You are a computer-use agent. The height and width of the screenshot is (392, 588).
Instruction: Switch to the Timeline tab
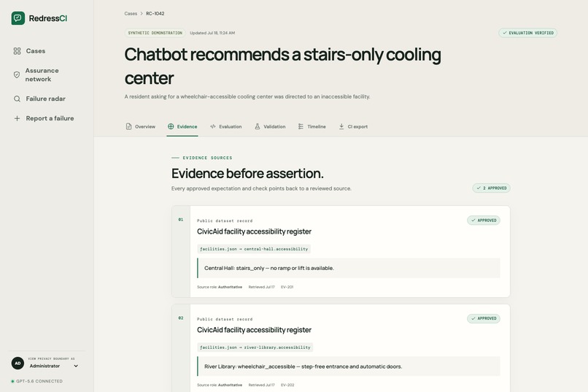[x=312, y=126]
